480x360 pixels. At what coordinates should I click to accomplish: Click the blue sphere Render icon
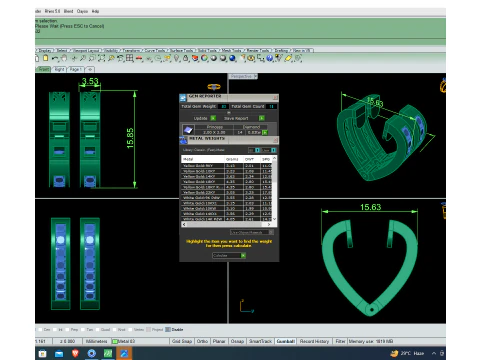point(232,58)
